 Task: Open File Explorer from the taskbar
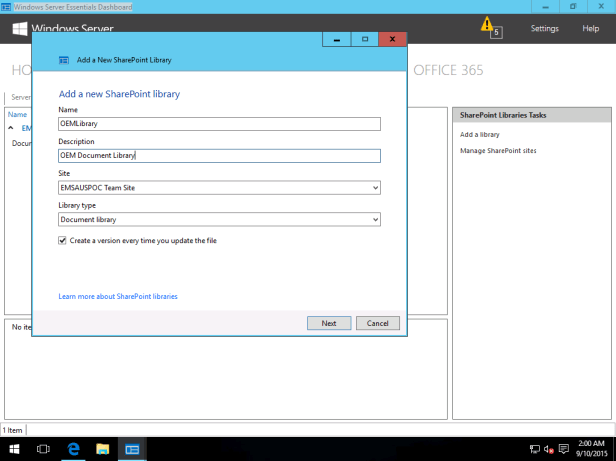102,449
